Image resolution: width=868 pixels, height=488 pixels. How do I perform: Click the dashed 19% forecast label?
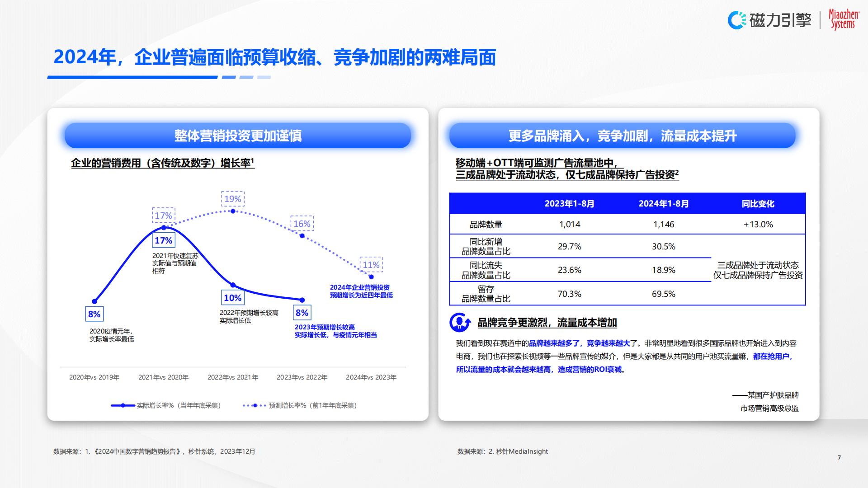click(x=233, y=199)
